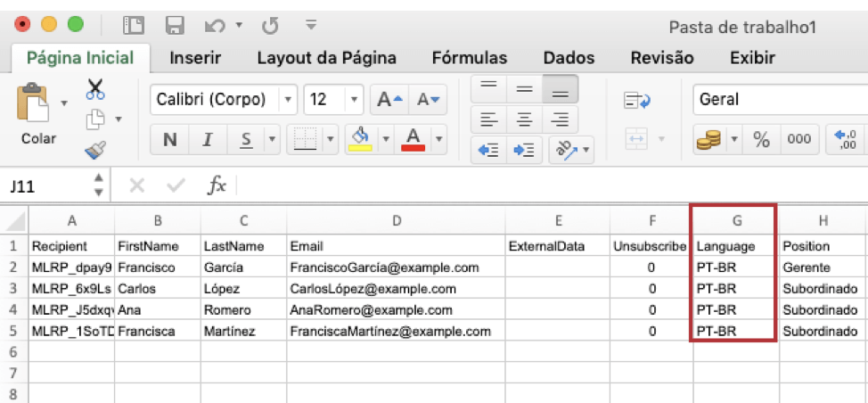Click the Cut scissors icon

[95, 89]
